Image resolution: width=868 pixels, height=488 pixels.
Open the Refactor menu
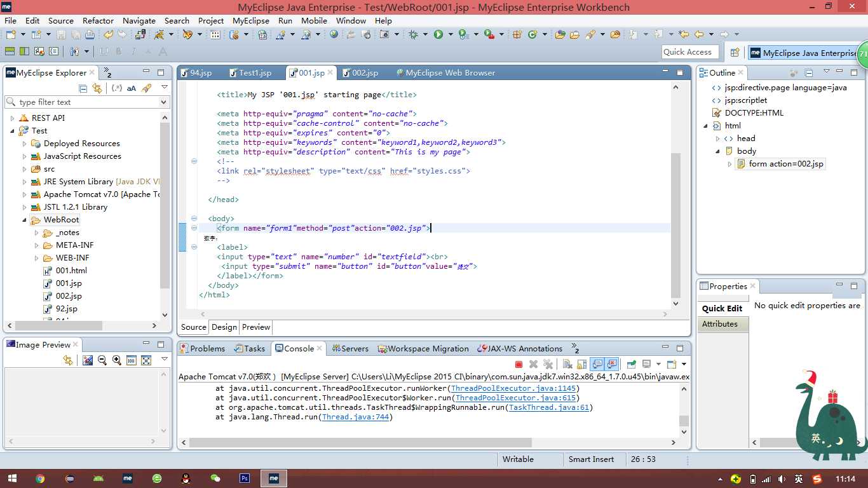tap(98, 20)
